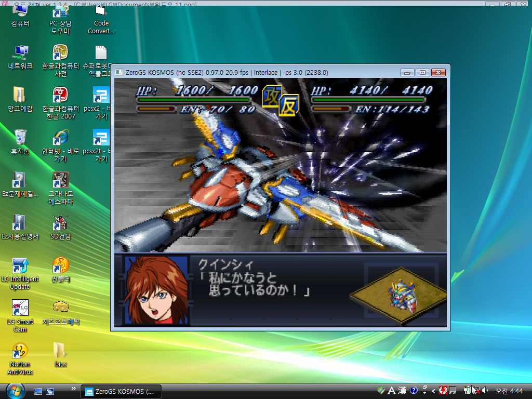The width and height of the screenshot is (532, 399).
Task: Expand hidden system tray icons arrow
Action: (x=433, y=391)
